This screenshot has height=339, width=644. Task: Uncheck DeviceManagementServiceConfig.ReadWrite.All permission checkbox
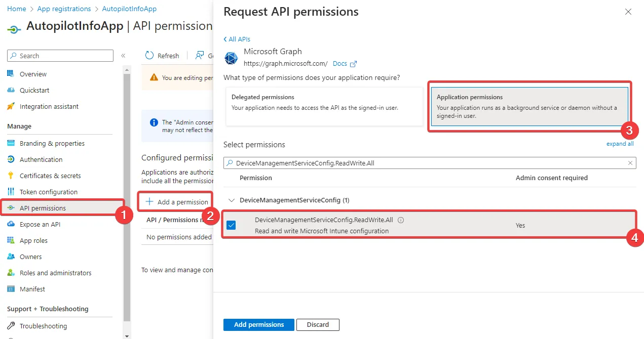click(x=231, y=225)
